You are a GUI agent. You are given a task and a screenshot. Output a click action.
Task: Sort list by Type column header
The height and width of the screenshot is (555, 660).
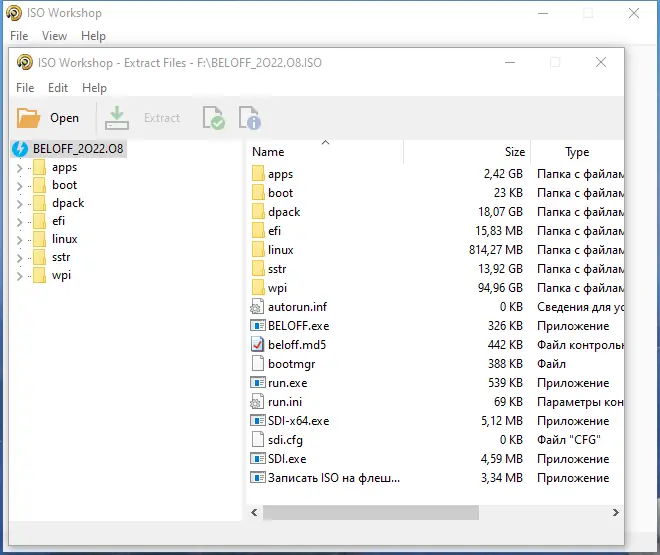click(x=577, y=151)
